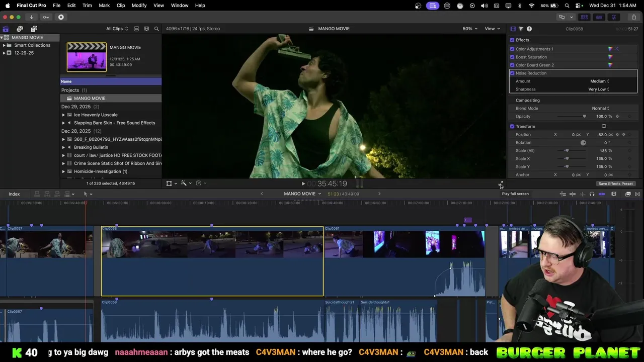The width and height of the screenshot is (644, 362).
Task: Open the Clip menu
Action: (121, 6)
